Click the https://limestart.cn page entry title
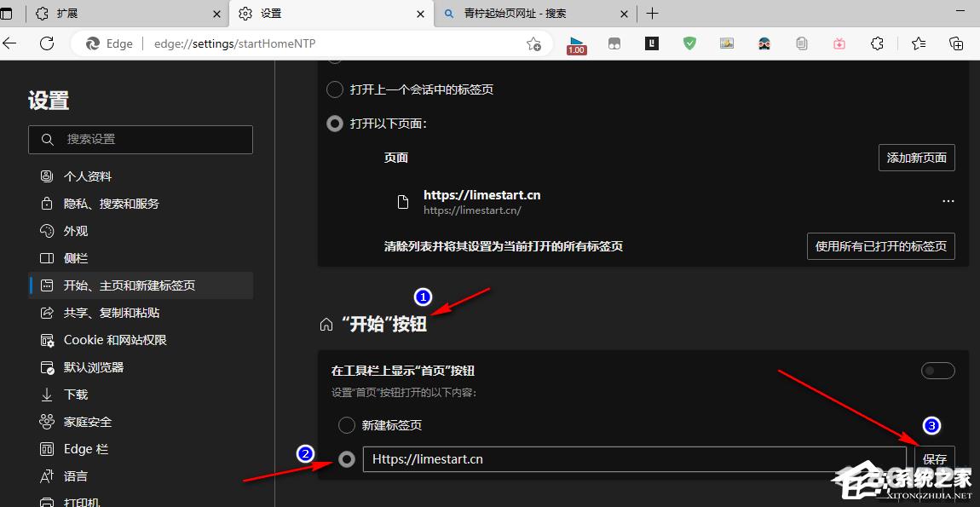This screenshot has height=507, width=980. coord(481,195)
